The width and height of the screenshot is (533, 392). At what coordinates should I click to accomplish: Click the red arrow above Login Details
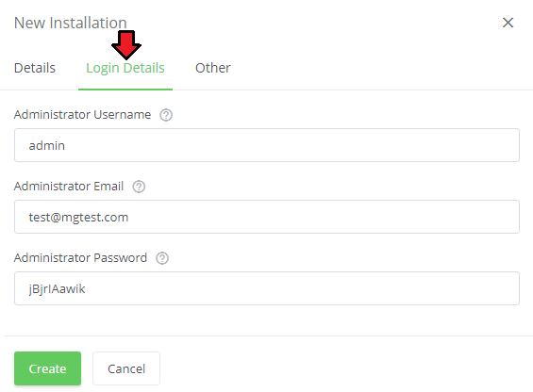tap(126, 45)
